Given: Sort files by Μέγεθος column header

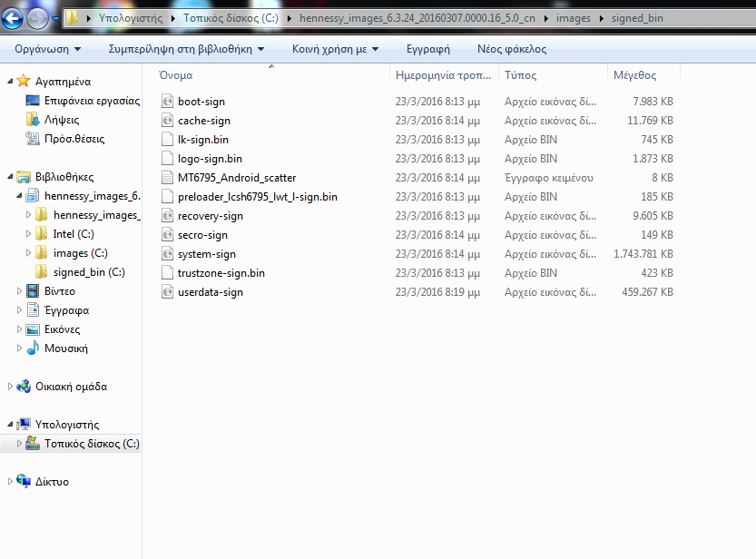Looking at the screenshot, I should pos(634,75).
